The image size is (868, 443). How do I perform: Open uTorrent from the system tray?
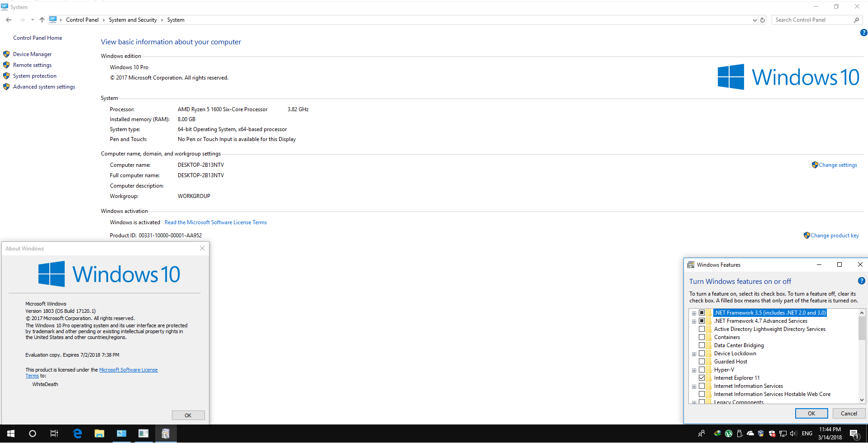(x=729, y=434)
